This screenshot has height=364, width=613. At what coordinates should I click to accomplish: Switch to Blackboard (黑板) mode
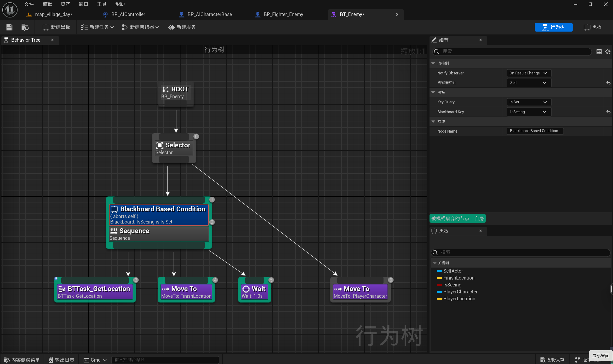pyautogui.click(x=593, y=27)
